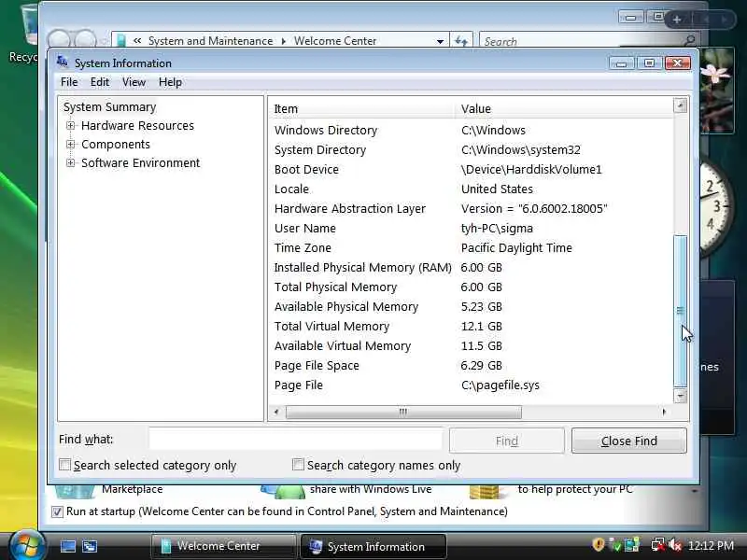This screenshot has width=747, height=560.
Task: Click System and Maintenance breadcrumb
Action: tap(211, 41)
